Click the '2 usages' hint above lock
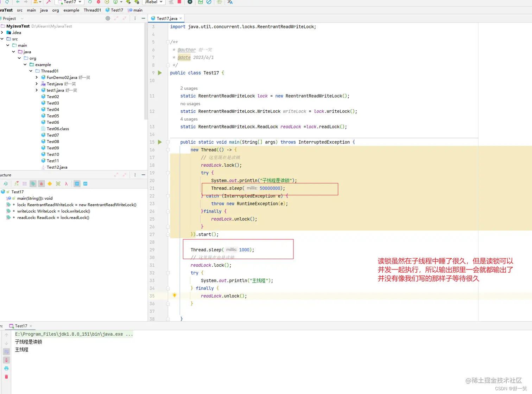Screen dimensions: 532x394 (189, 88)
